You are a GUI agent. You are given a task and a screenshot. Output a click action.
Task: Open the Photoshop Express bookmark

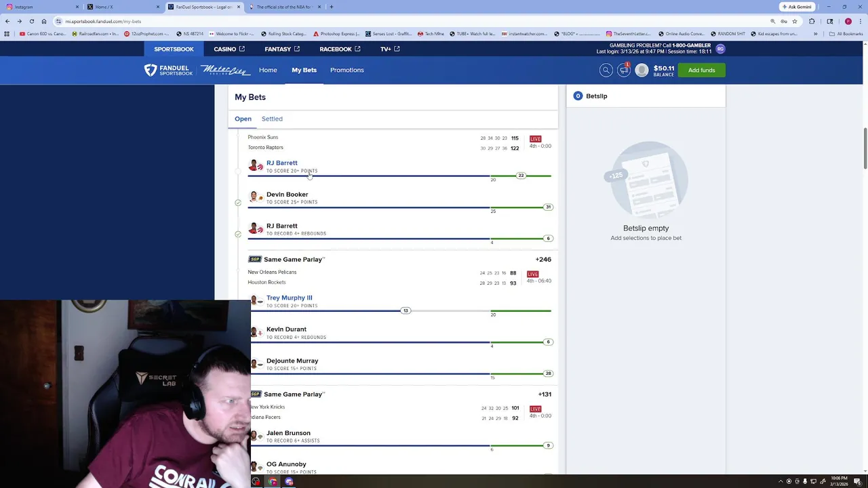(336, 33)
